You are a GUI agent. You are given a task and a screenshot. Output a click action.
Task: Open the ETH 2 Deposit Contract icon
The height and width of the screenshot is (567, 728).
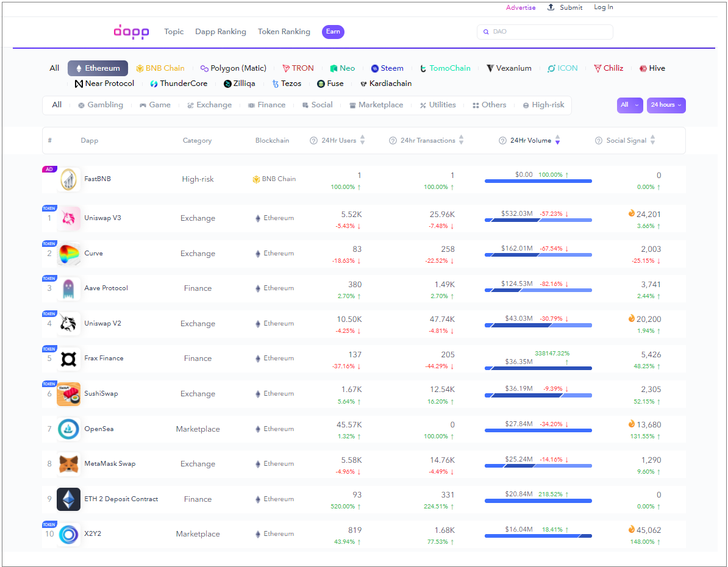(69, 499)
